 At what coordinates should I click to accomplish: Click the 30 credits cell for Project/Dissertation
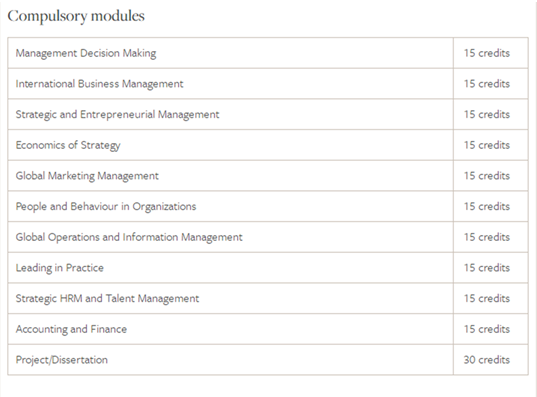[491, 360]
